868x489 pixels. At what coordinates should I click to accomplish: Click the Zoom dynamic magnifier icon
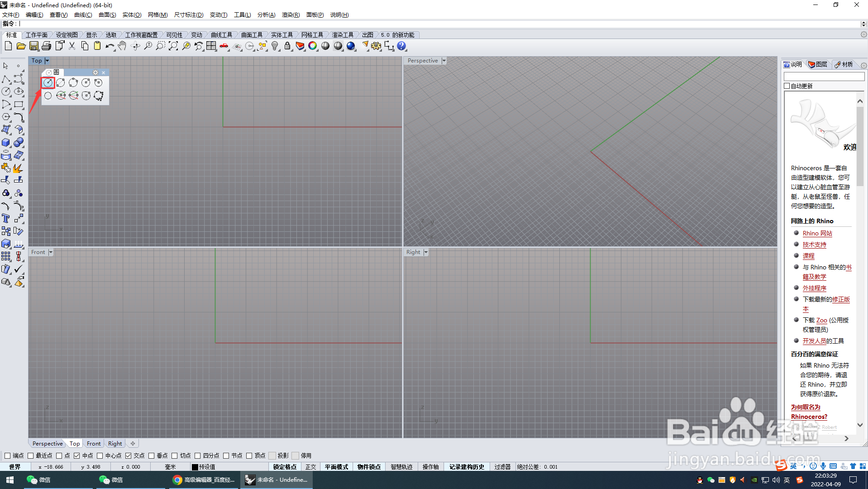point(148,46)
